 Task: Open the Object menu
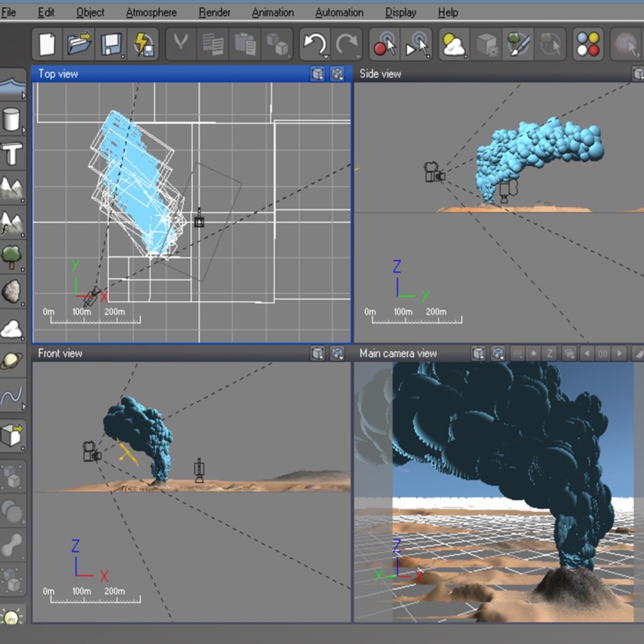[x=91, y=13]
